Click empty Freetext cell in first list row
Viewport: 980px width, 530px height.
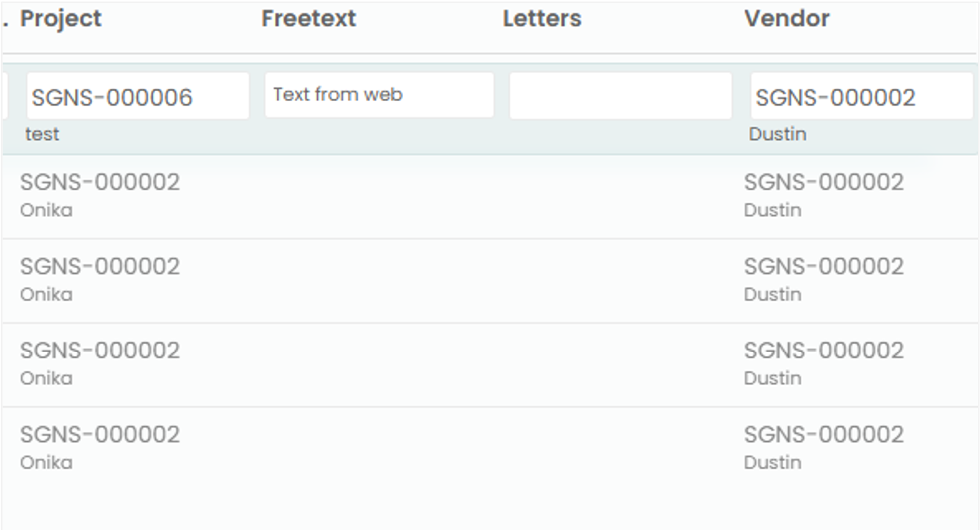point(379,196)
